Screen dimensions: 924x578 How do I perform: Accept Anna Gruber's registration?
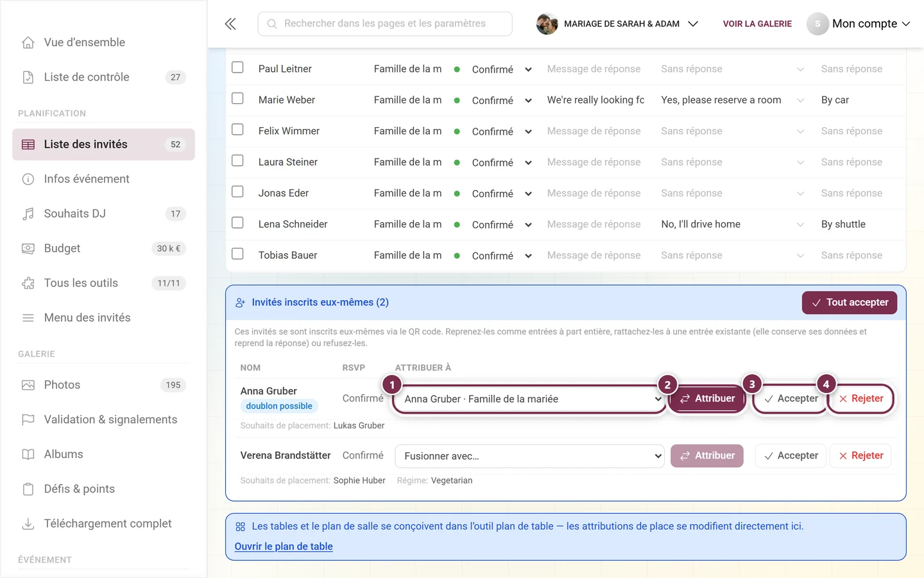pyautogui.click(x=791, y=399)
